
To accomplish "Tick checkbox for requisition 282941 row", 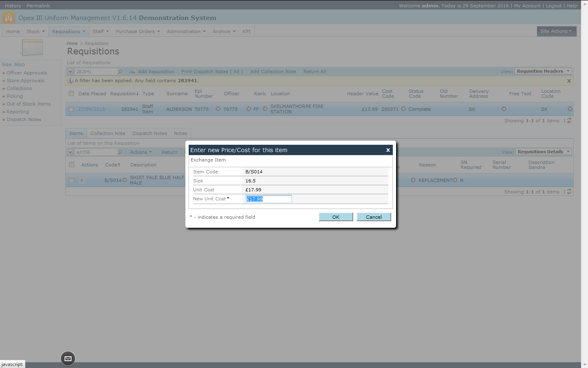I will pos(71,109).
